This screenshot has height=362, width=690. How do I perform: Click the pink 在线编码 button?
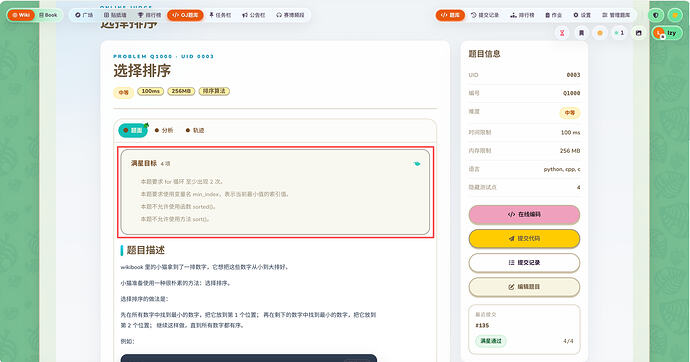pyautogui.click(x=524, y=215)
